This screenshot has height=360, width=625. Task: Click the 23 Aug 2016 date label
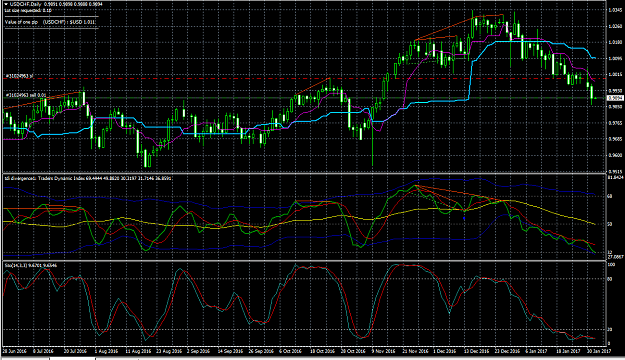pos(169,351)
